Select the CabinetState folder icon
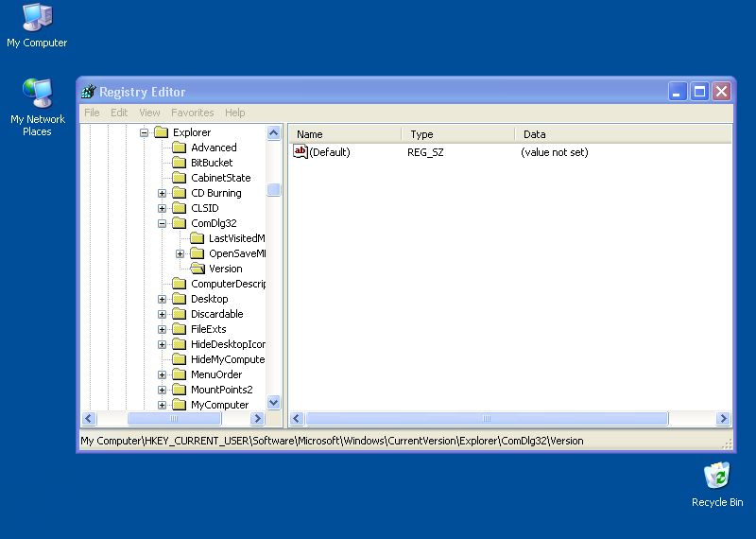The image size is (756, 539). (x=179, y=178)
